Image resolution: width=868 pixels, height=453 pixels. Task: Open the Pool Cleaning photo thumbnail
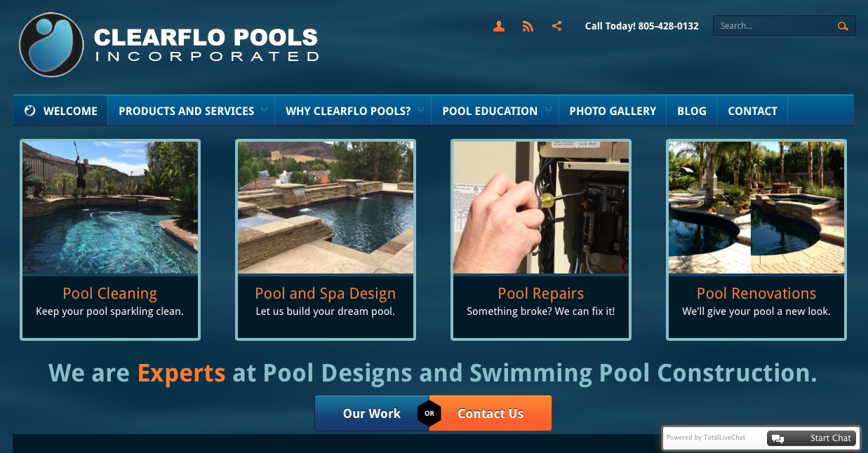tap(110, 208)
